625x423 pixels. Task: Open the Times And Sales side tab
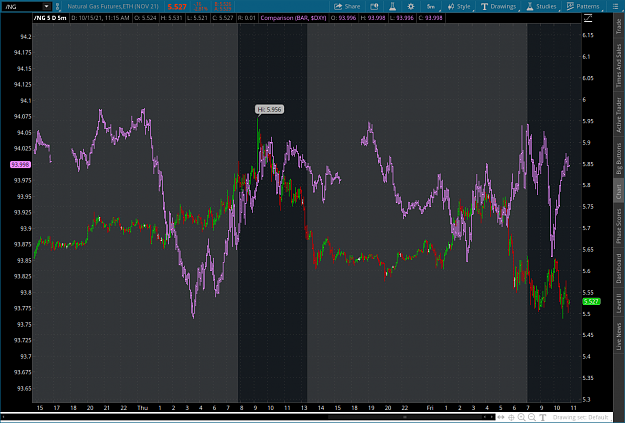tap(619, 65)
